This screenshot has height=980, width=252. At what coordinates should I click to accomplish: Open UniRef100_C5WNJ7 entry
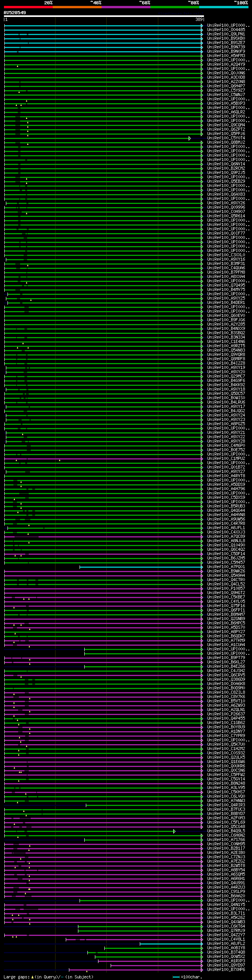click(226, 95)
